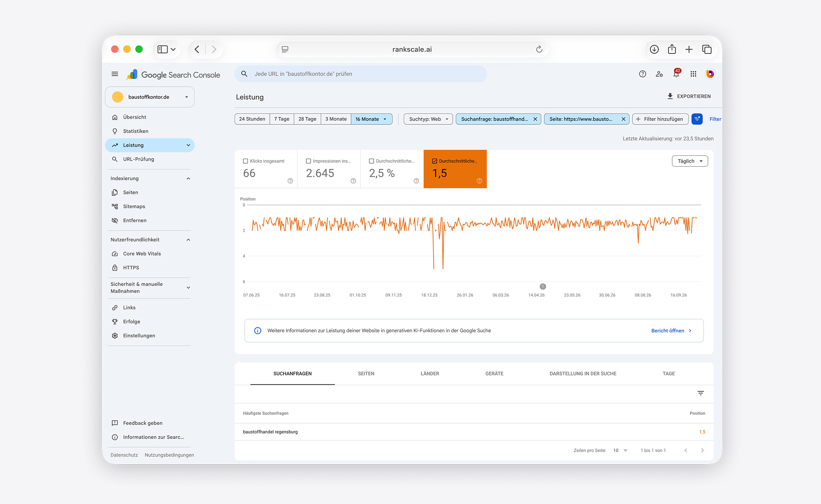Remove the Suchanfrage filter chip

[x=535, y=119]
